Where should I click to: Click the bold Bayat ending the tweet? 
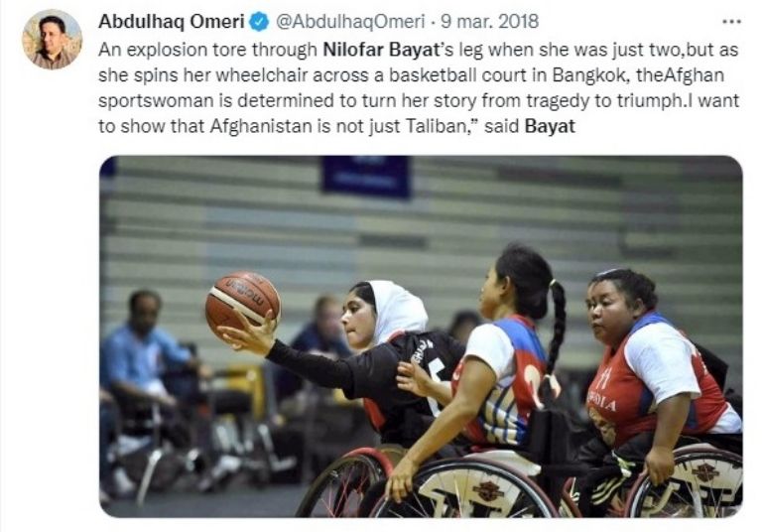tap(550, 126)
